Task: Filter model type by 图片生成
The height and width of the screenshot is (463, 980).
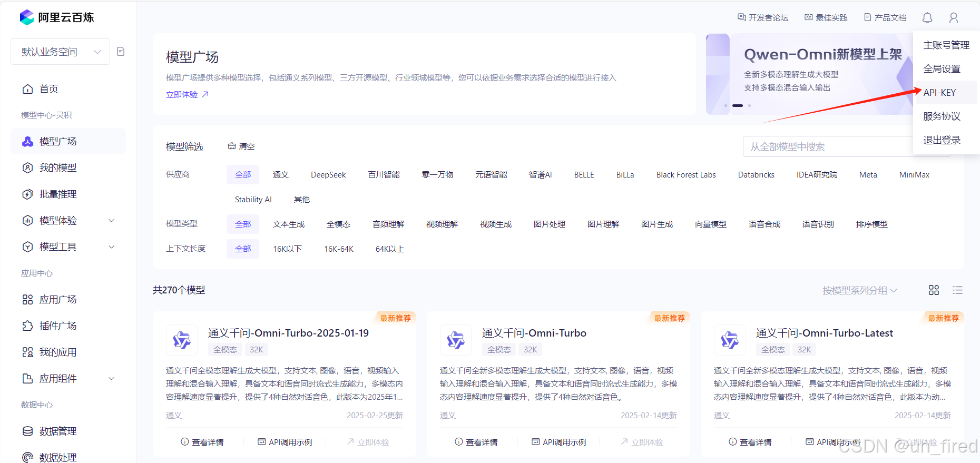Action: coord(657,224)
